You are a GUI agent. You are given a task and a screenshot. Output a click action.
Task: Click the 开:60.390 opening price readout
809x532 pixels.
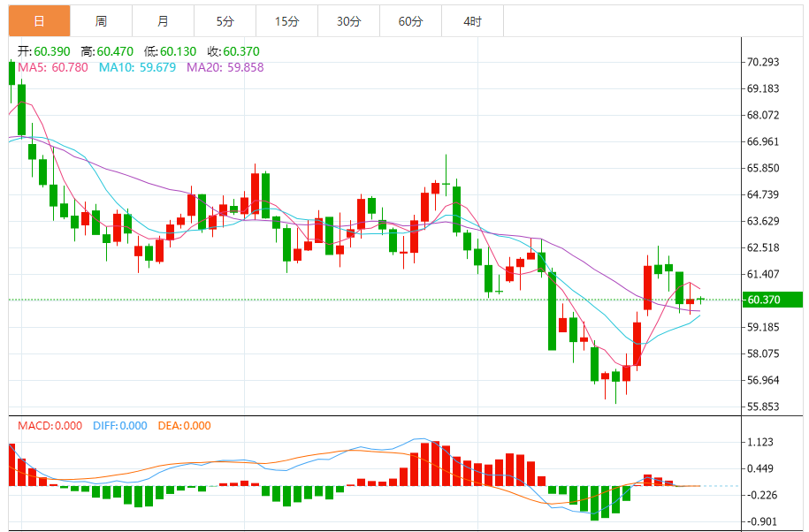(x=44, y=51)
